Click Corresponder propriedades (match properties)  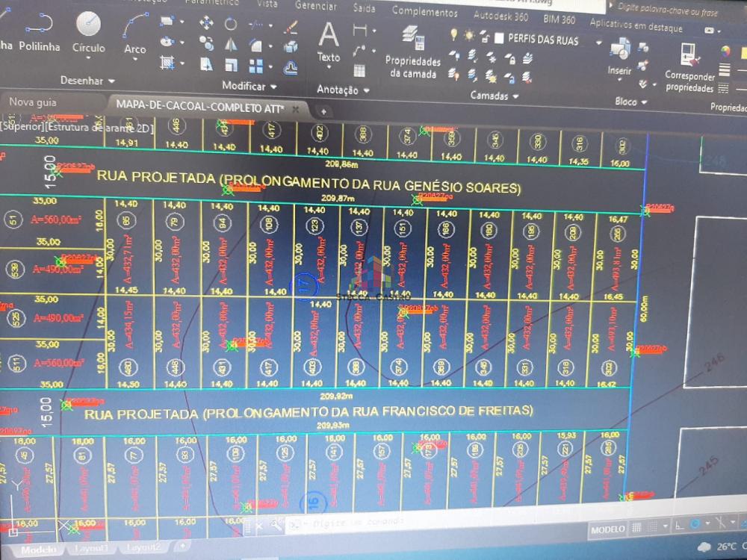pyautogui.click(x=689, y=67)
